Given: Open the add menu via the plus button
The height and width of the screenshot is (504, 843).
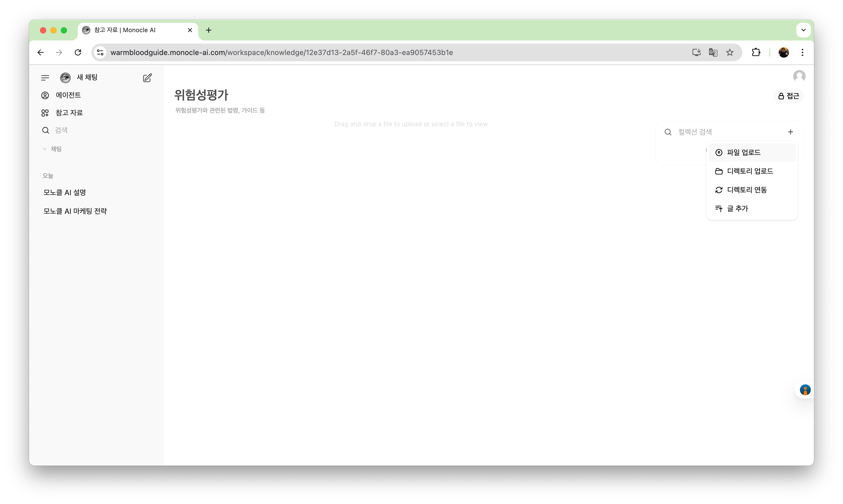Looking at the screenshot, I should (x=790, y=132).
